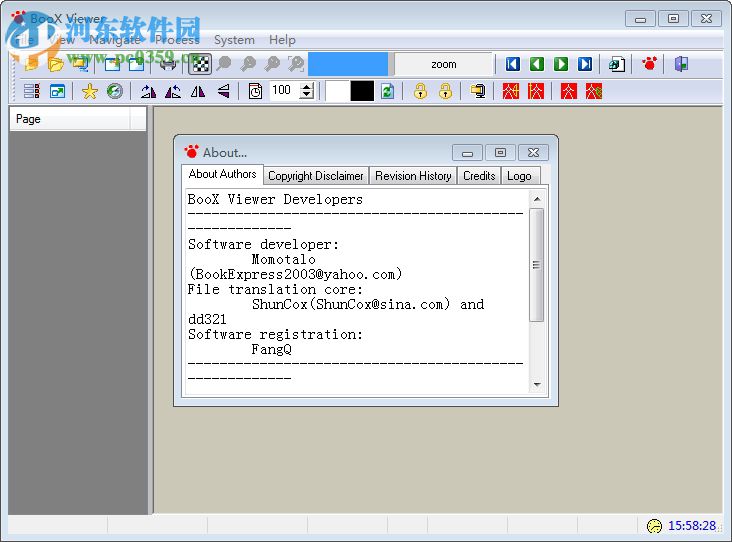Image resolution: width=732 pixels, height=542 pixels.
Task: Click the About text scrollbar thumb
Action: [x=537, y=265]
